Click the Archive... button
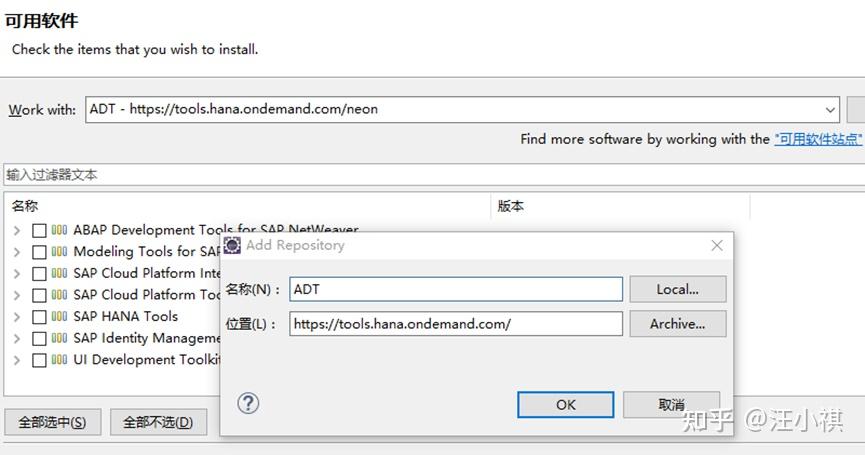 pyautogui.click(x=677, y=324)
